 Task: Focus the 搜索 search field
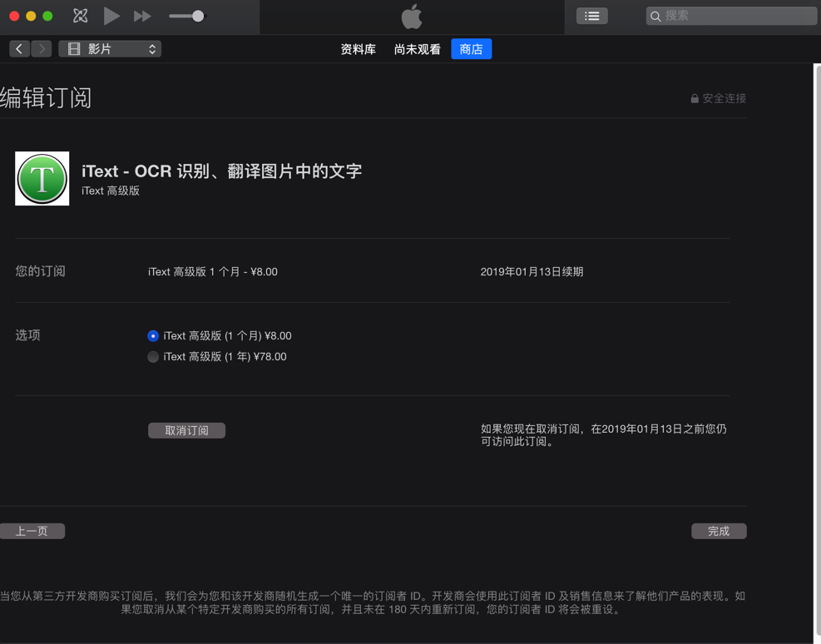(731, 17)
